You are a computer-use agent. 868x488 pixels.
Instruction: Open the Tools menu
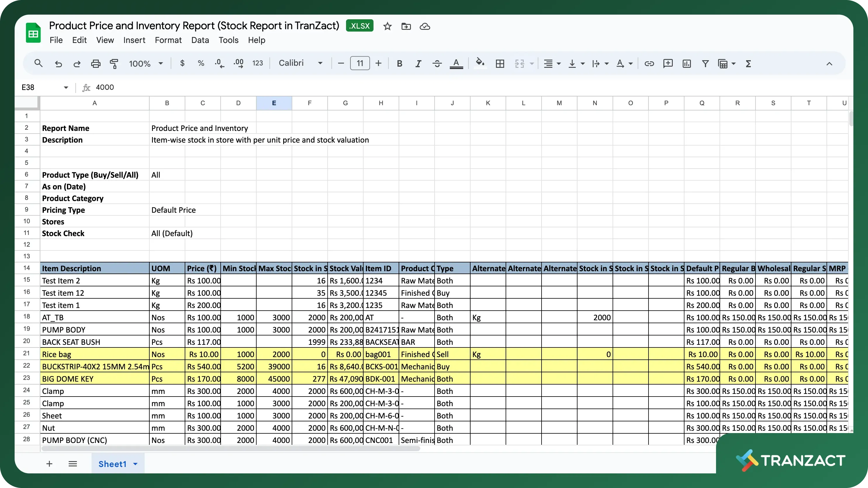click(x=229, y=40)
